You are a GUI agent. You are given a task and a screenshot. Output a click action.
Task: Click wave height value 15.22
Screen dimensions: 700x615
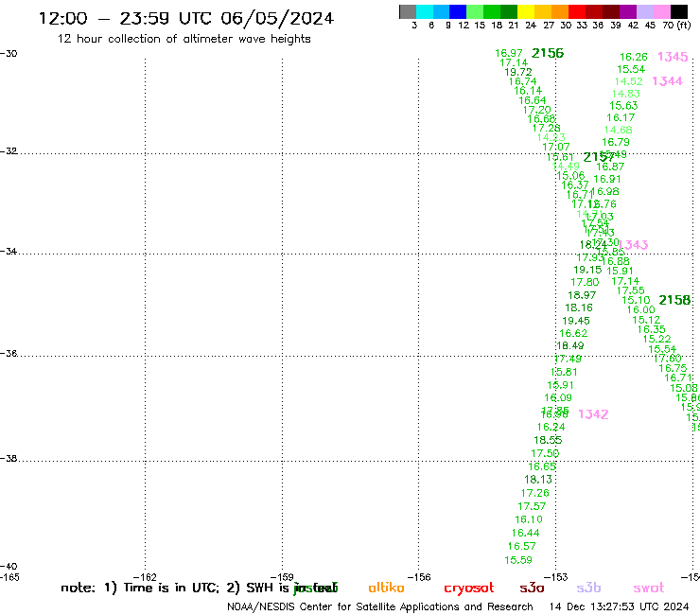click(657, 339)
